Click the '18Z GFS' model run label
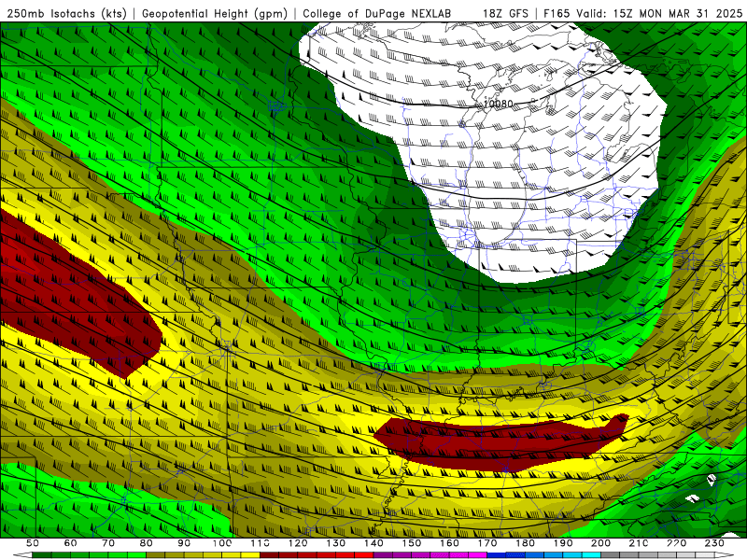The height and width of the screenshot is (560, 747). (505, 13)
